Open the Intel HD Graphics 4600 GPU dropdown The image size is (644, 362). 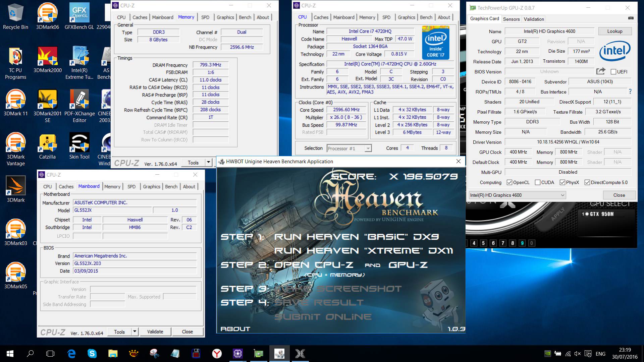click(517, 195)
